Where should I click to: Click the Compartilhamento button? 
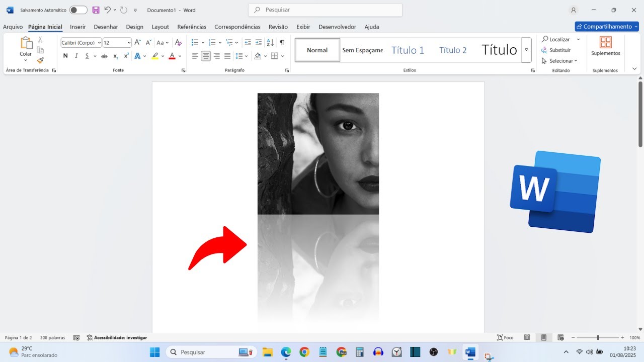click(607, 27)
